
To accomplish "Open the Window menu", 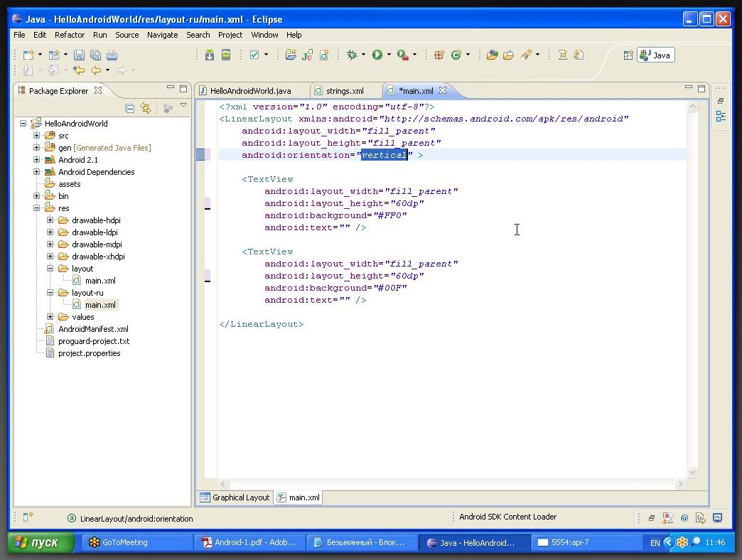I will point(264,35).
